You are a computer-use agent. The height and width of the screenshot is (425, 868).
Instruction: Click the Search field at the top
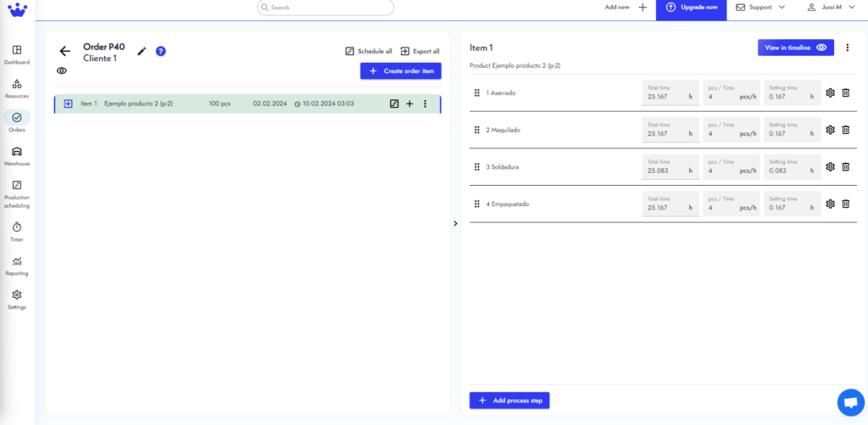(x=325, y=8)
